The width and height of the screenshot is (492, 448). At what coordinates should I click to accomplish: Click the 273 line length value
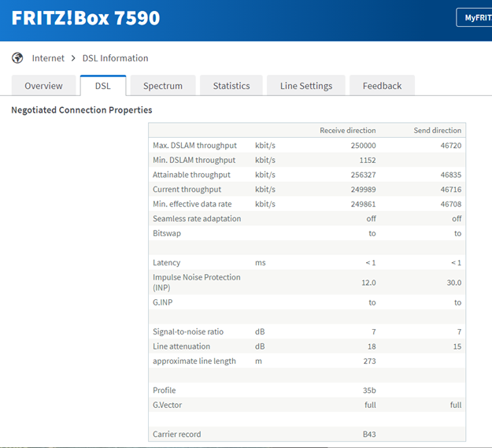[370, 361]
